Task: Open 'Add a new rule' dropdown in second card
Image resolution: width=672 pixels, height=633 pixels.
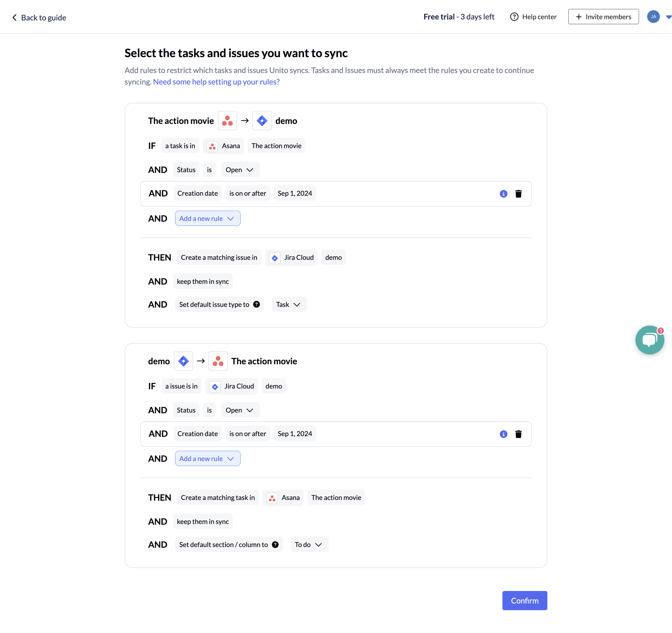Action: click(208, 459)
